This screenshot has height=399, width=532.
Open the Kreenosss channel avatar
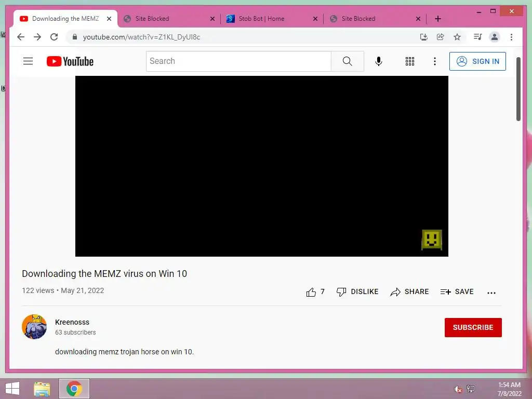point(34,327)
